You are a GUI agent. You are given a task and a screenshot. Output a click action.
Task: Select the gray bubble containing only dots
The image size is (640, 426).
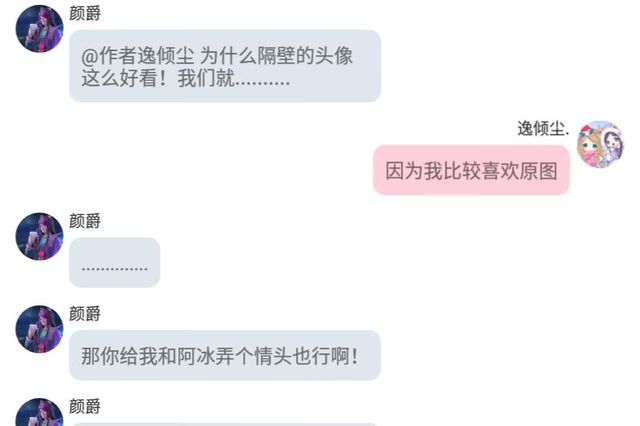pyautogui.click(x=114, y=262)
